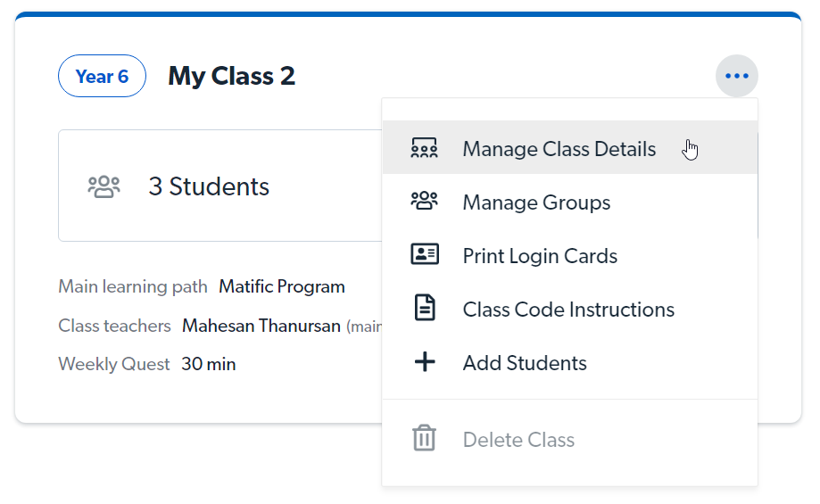
Task: Open the 3 Students card
Action: (209, 186)
